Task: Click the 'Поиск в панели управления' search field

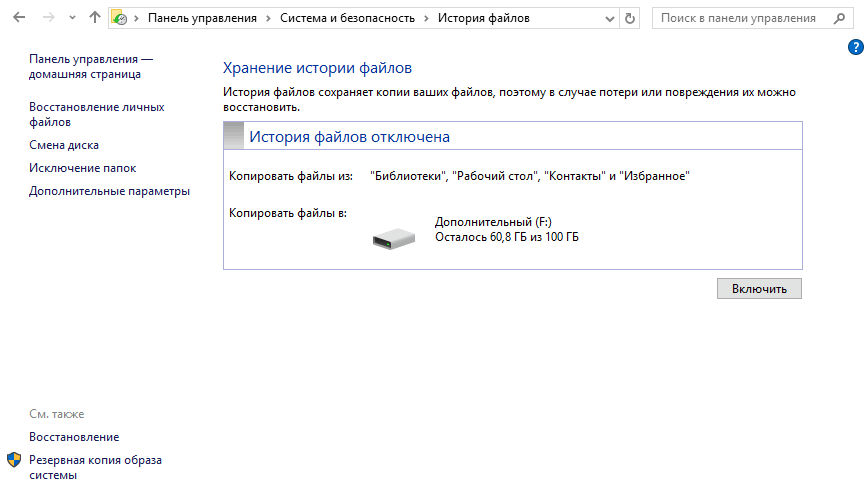Action: pos(740,18)
